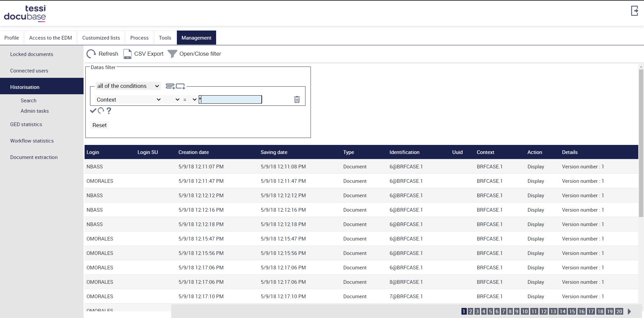Screen dimensions: 644x318
Task: Open the '=' operator dropdown
Action: tap(190, 99)
